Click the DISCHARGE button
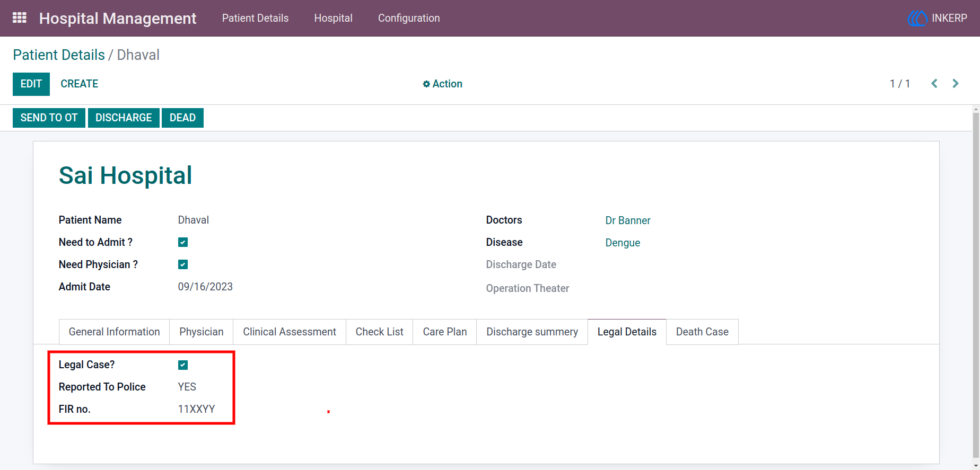Viewport: 980px width, 470px height. (x=124, y=118)
